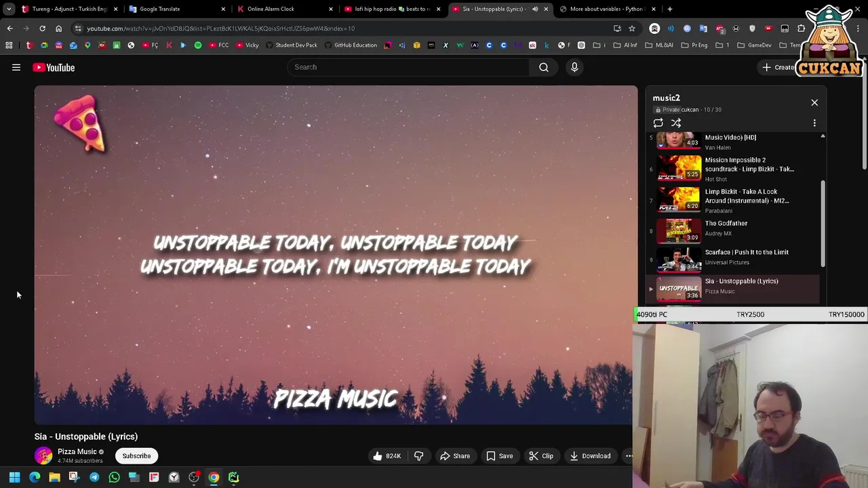
Task: Open Chrome from the taskbar
Action: coord(214,477)
